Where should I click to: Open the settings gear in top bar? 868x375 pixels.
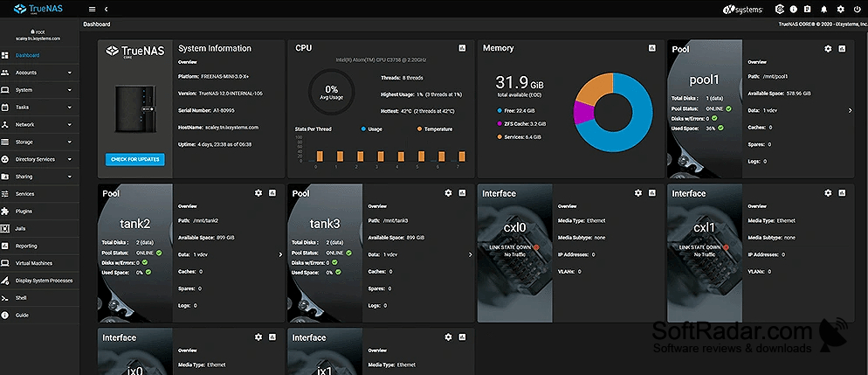pos(840,9)
